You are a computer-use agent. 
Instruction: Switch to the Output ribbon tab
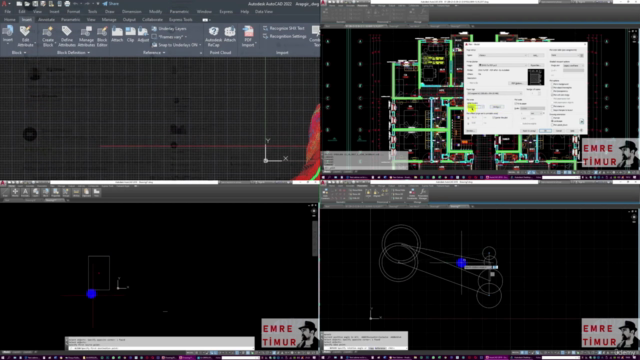click(x=129, y=20)
